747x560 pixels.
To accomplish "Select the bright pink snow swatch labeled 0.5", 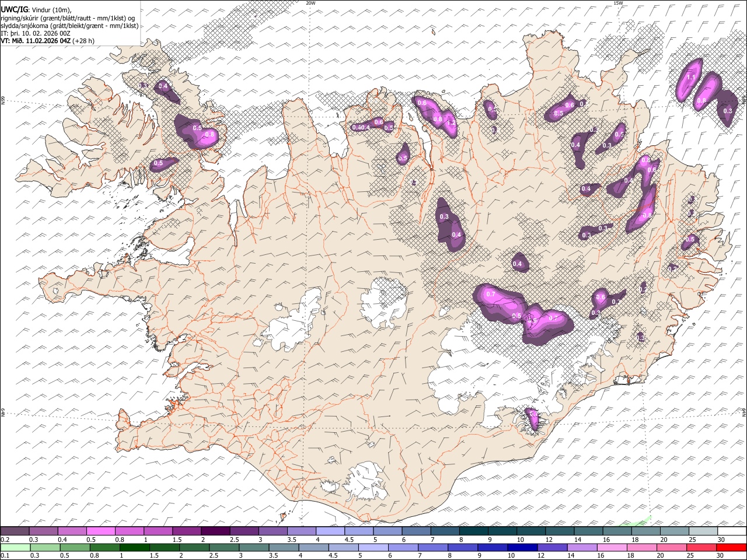I will point(100,531).
